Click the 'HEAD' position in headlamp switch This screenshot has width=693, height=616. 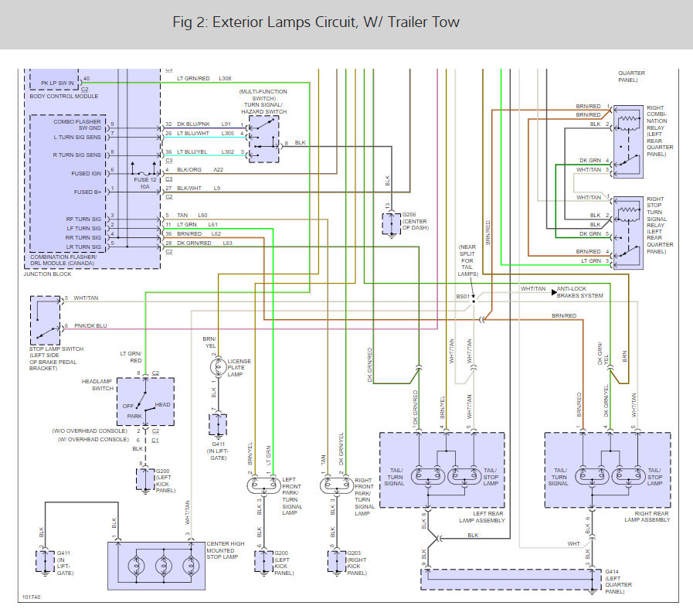coord(162,405)
